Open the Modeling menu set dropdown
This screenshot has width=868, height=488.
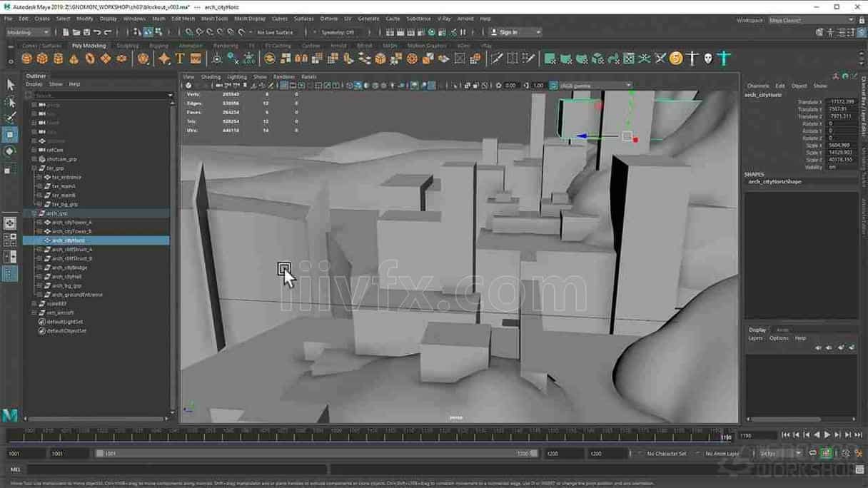(x=28, y=32)
